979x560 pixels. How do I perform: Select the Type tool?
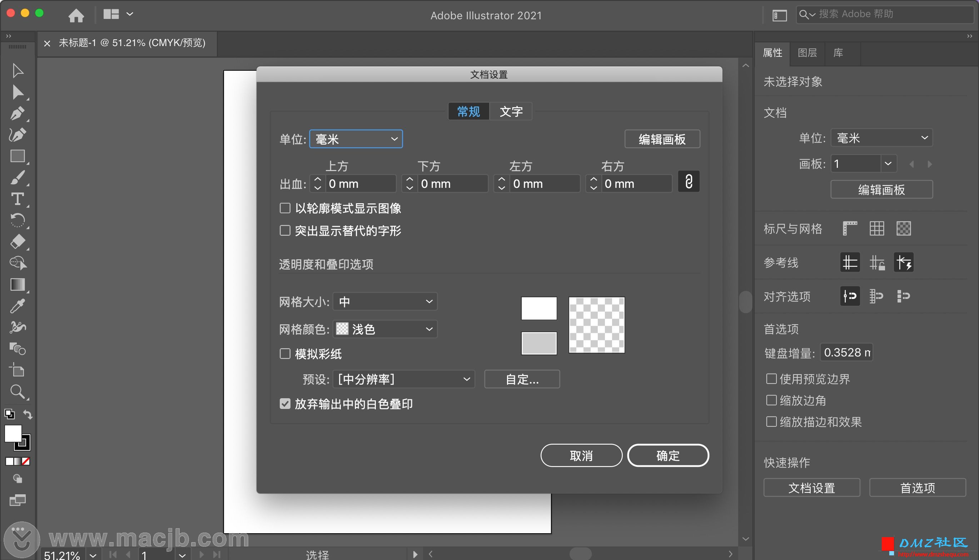[x=17, y=199]
